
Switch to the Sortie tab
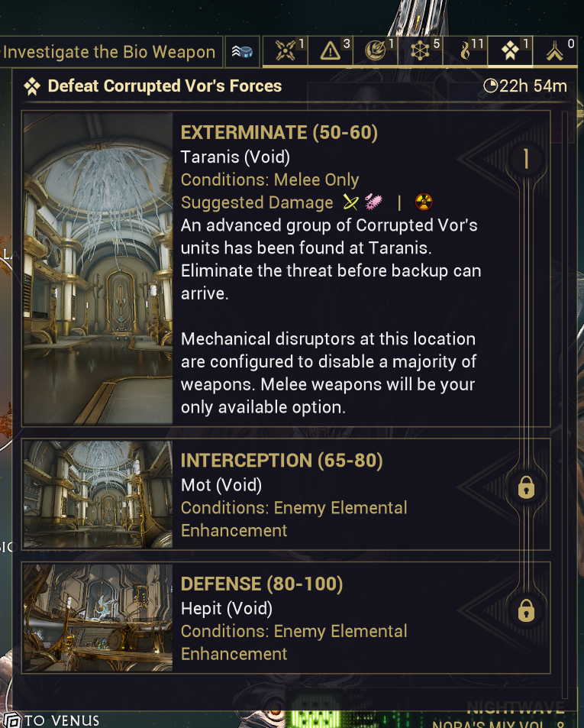[510, 51]
